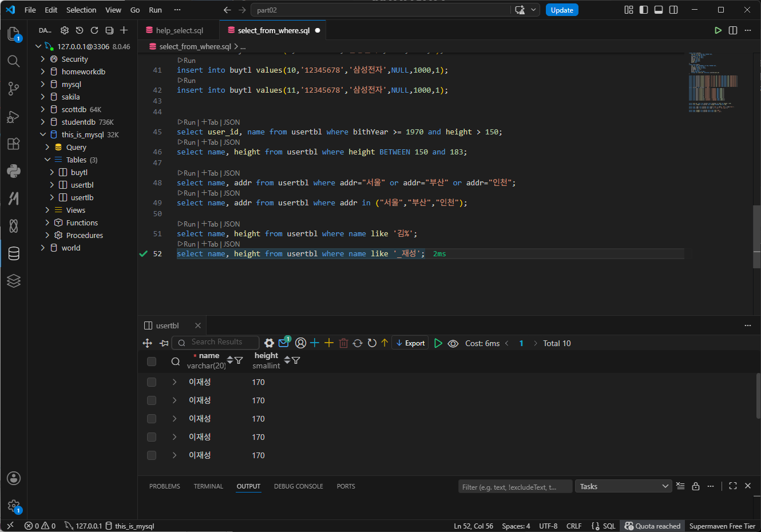Collapse the this_is_mysql database node

coord(43,134)
